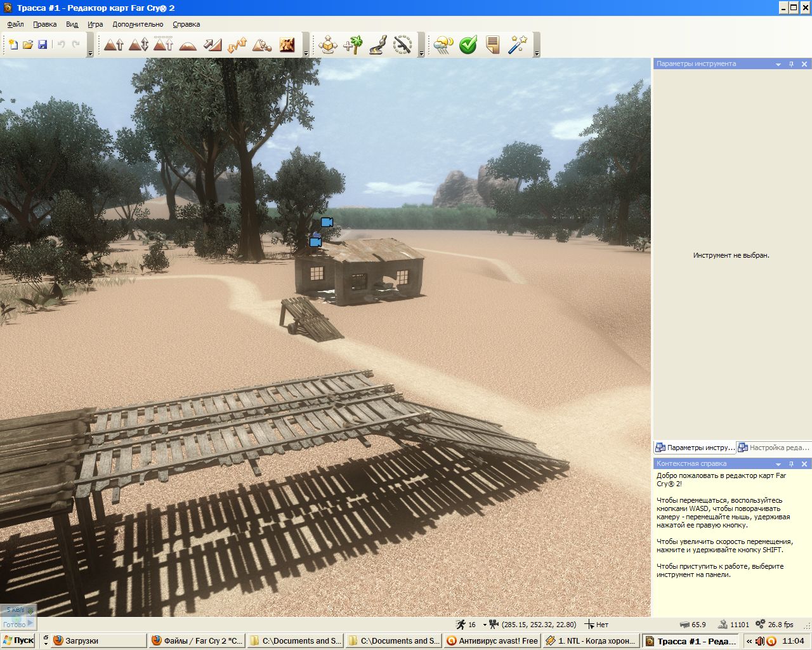Expand the movement speed dropdown in status bar
Image resolution: width=812 pixels, height=650 pixels.
click(485, 625)
